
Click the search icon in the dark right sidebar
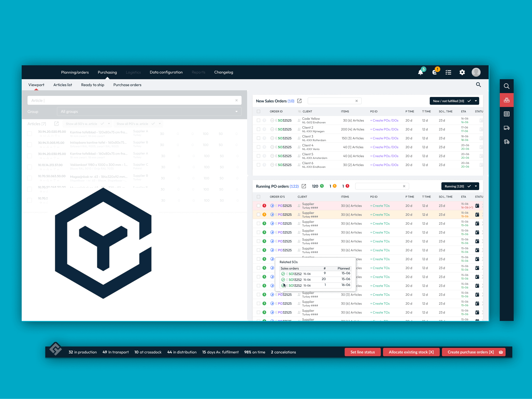tap(507, 86)
